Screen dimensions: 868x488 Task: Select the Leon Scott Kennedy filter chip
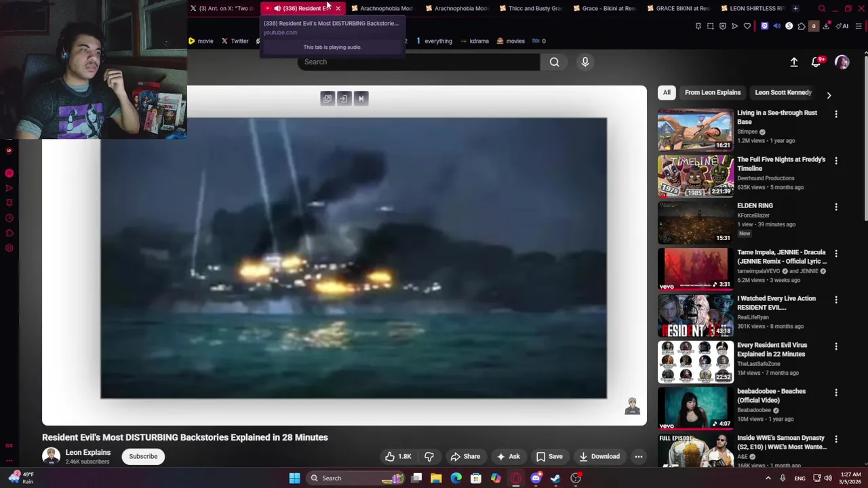pyautogui.click(x=783, y=92)
